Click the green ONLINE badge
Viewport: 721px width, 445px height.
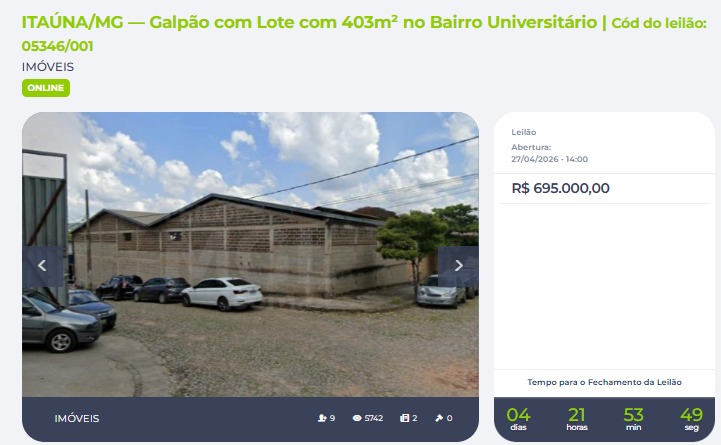(46, 88)
